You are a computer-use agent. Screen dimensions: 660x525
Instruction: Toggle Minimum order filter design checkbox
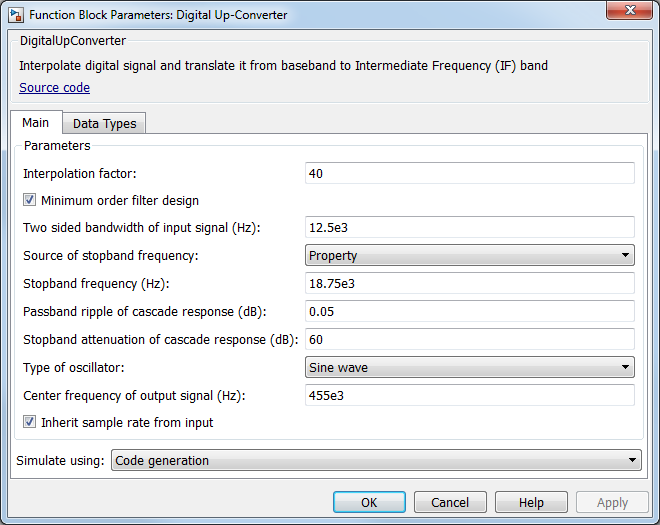click(x=30, y=200)
